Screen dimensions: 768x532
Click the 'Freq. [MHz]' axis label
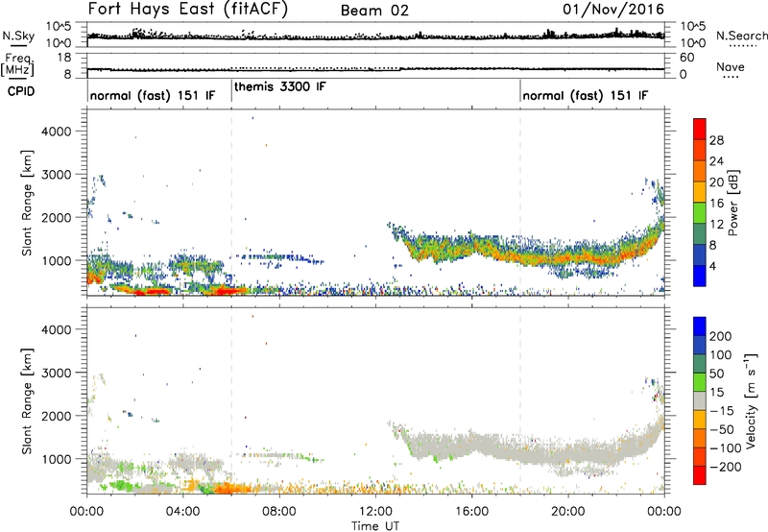tap(17, 65)
